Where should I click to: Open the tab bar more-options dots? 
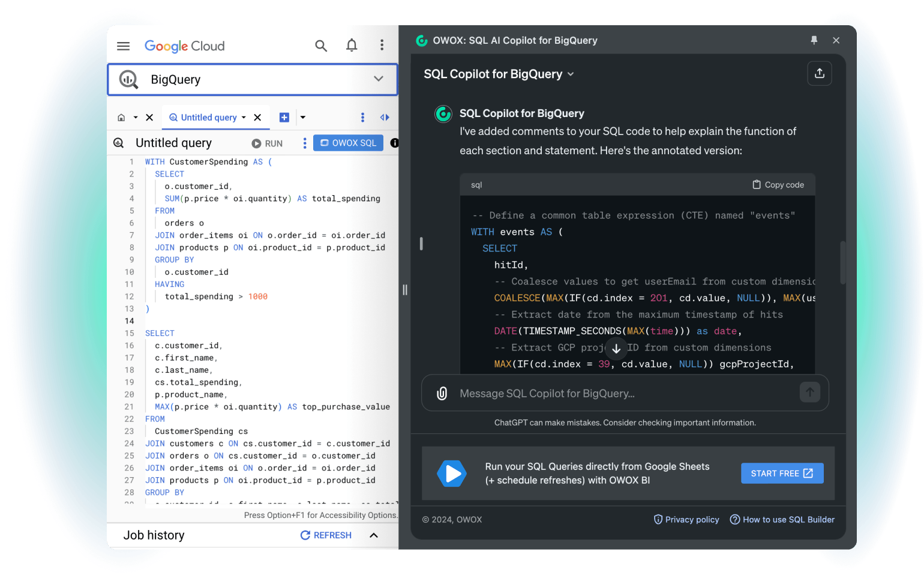tap(362, 118)
